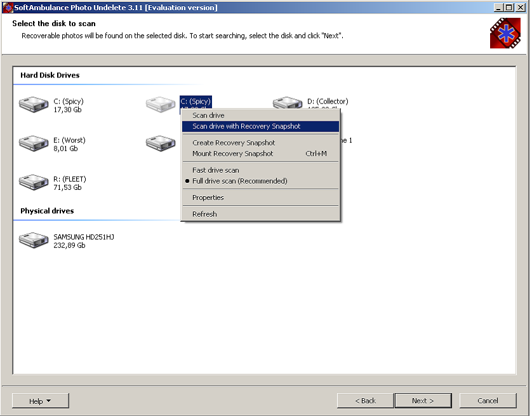
Task: Click the "232,89 Gb" size text
Action: point(69,245)
